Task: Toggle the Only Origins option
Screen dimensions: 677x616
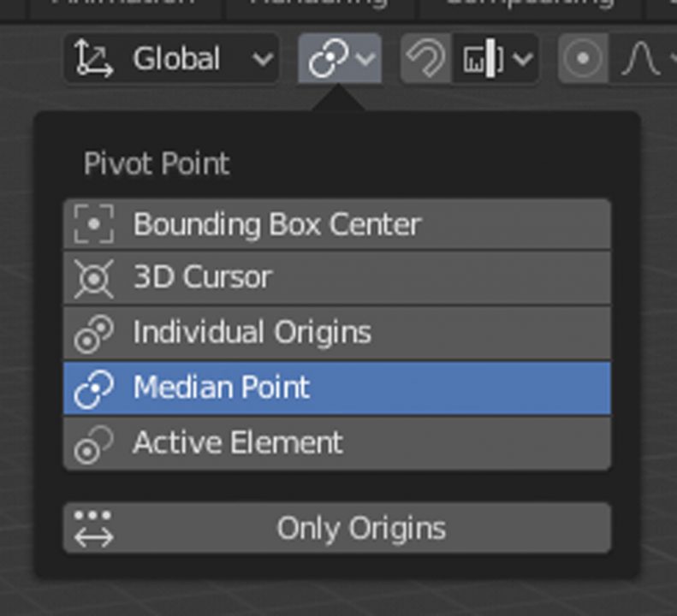Action: 337,528
